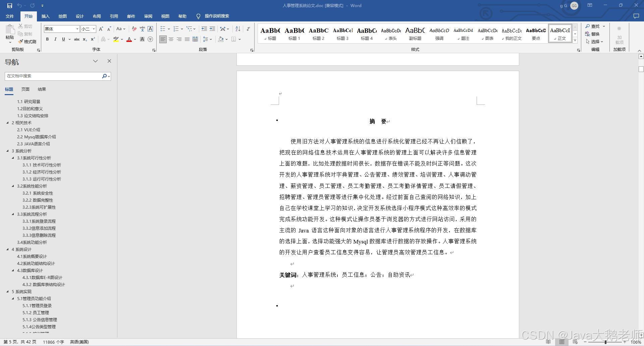This screenshot has height=346, width=644.
Task: Click the Sort icon in paragraph group
Action: point(237,29)
